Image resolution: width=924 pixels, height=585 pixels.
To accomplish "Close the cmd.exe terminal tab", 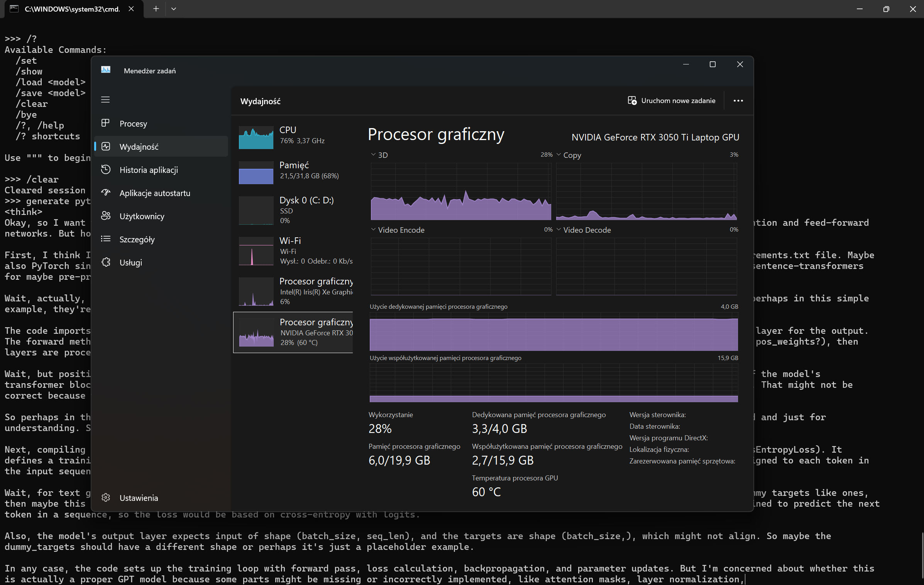I will 131,8.
